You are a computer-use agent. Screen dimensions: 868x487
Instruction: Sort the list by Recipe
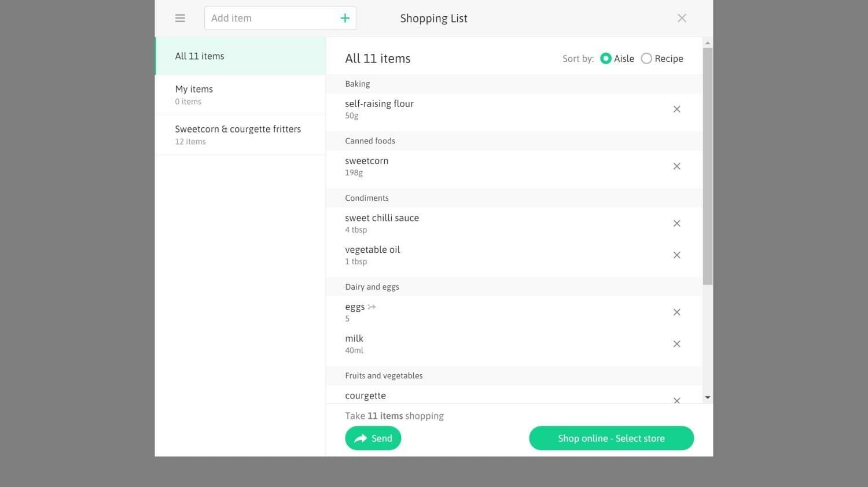click(x=646, y=58)
